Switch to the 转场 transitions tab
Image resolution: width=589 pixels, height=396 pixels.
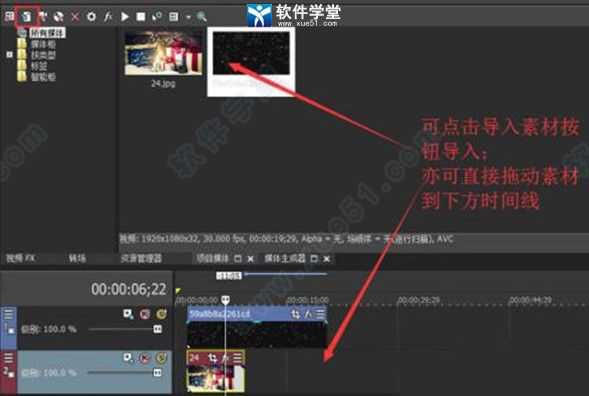[77, 258]
